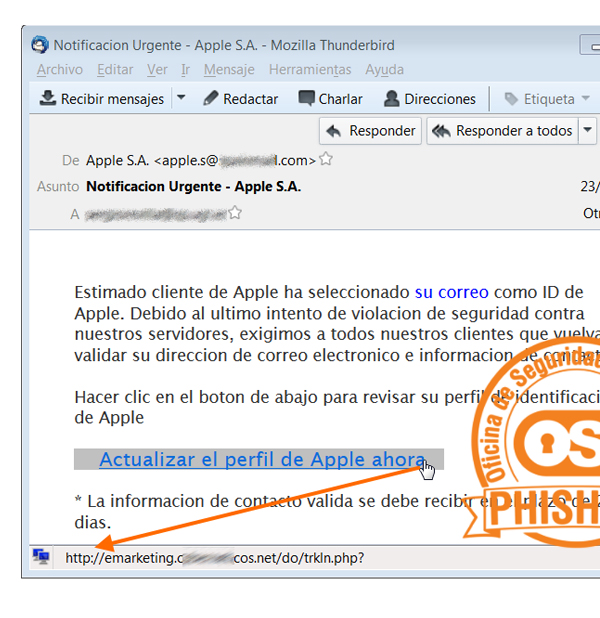The image size is (600, 618).
Task: Open the Herramientas menu
Action: 310,70
